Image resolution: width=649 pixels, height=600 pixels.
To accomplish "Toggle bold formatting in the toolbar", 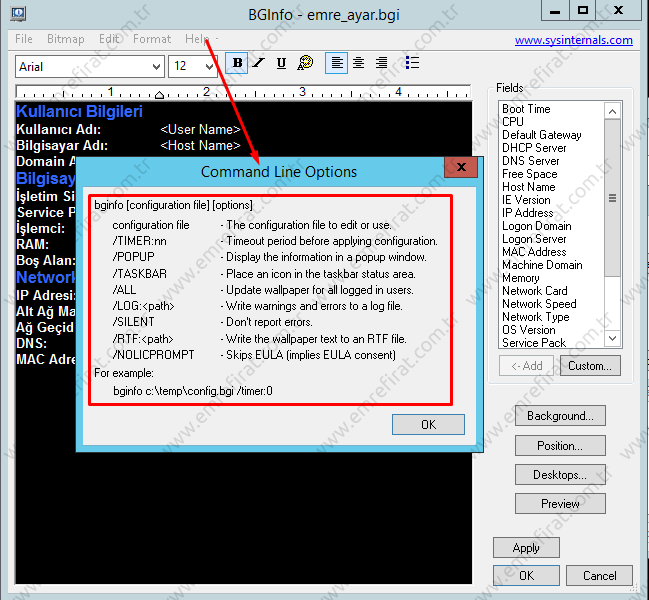I will pyautogui.click(x=237, y=63).
